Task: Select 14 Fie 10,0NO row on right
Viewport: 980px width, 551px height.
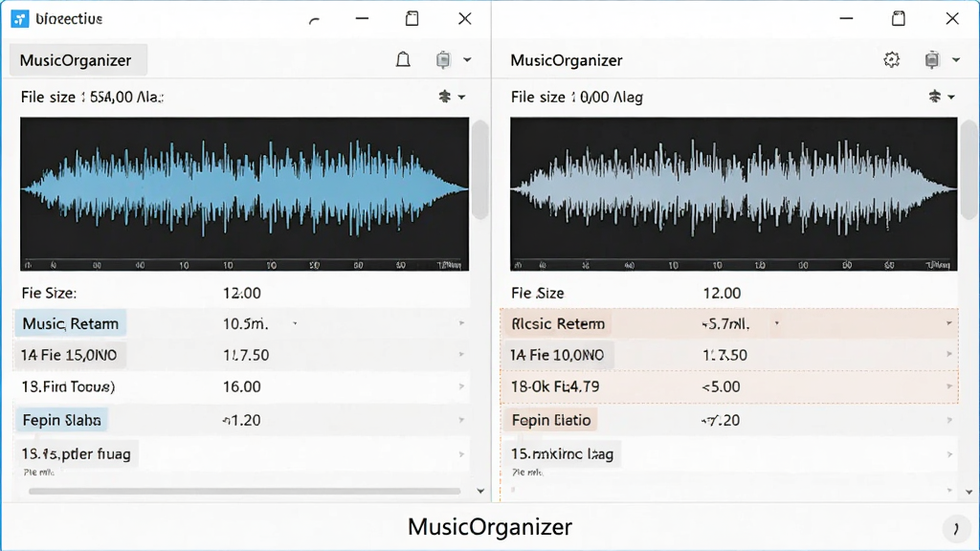Action: (729, 355)
